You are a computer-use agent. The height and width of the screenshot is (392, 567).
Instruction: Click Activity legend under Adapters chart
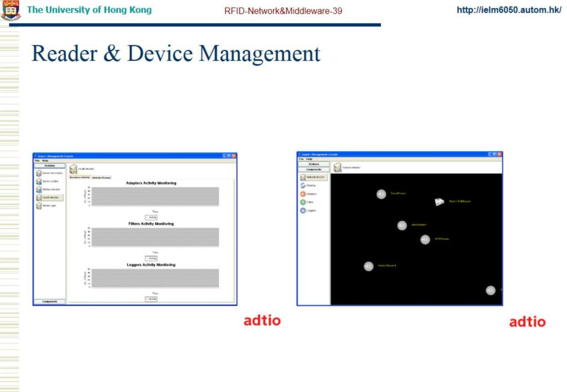click(151, 218)
